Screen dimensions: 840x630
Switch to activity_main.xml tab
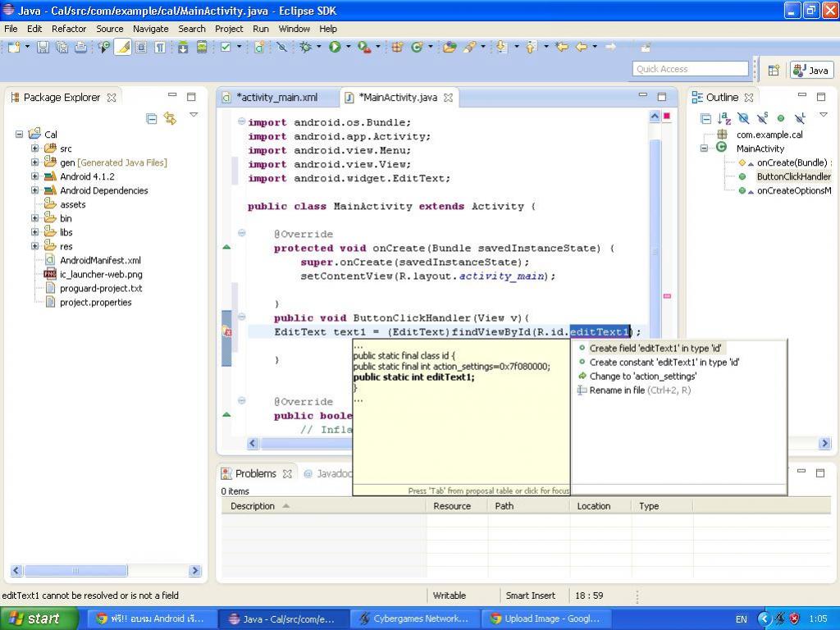click(277, 98)
